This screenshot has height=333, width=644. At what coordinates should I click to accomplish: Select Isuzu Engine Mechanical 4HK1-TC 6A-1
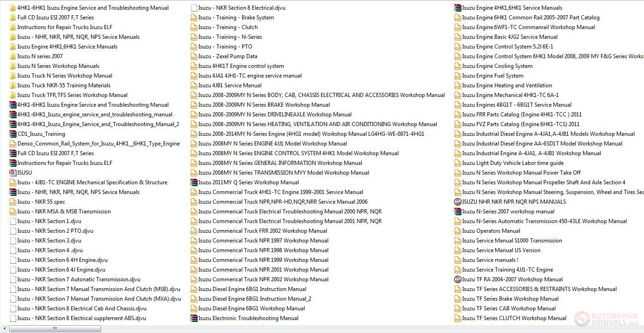point(510,95)
